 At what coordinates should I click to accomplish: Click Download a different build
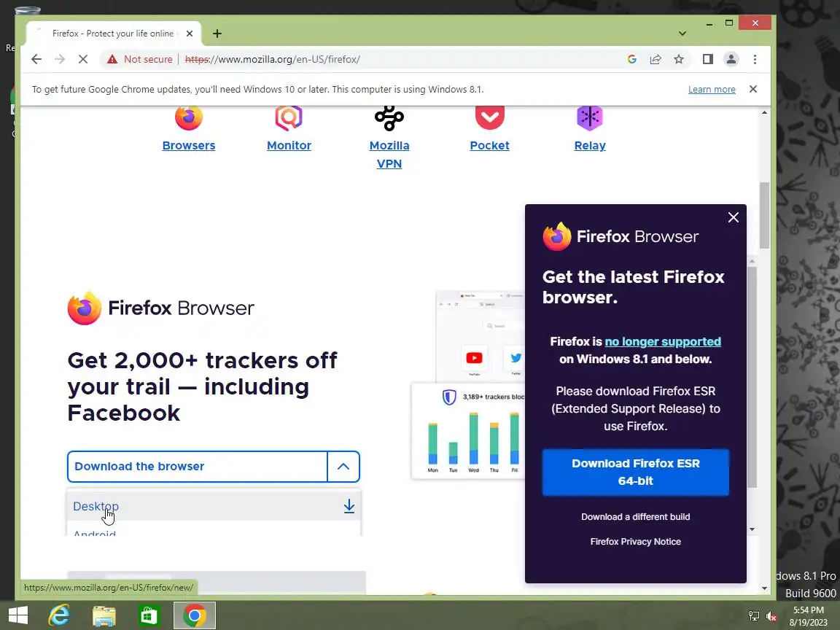tap(635, 517)
